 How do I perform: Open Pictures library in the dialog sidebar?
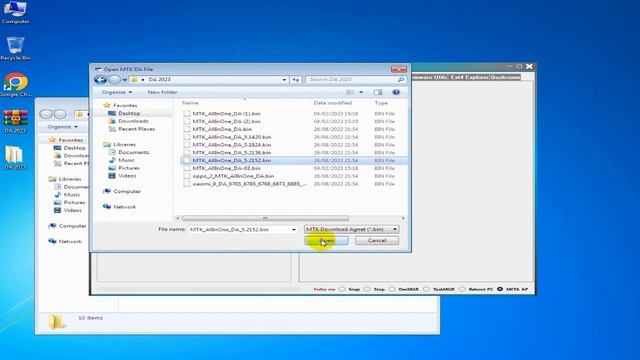129,168
